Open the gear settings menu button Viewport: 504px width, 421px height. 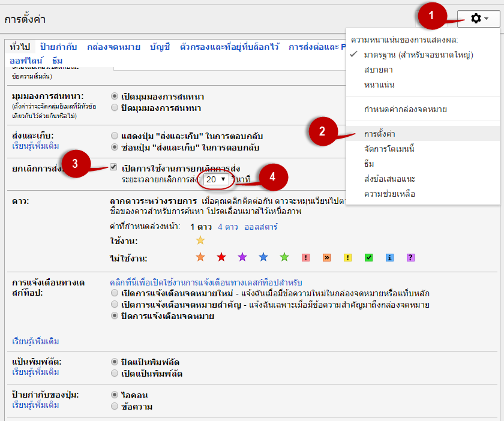479,19
